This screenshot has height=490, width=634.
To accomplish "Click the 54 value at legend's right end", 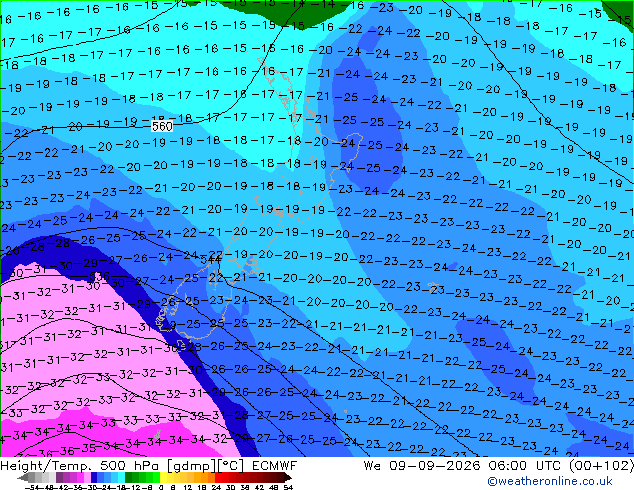I will pos(288,487).
